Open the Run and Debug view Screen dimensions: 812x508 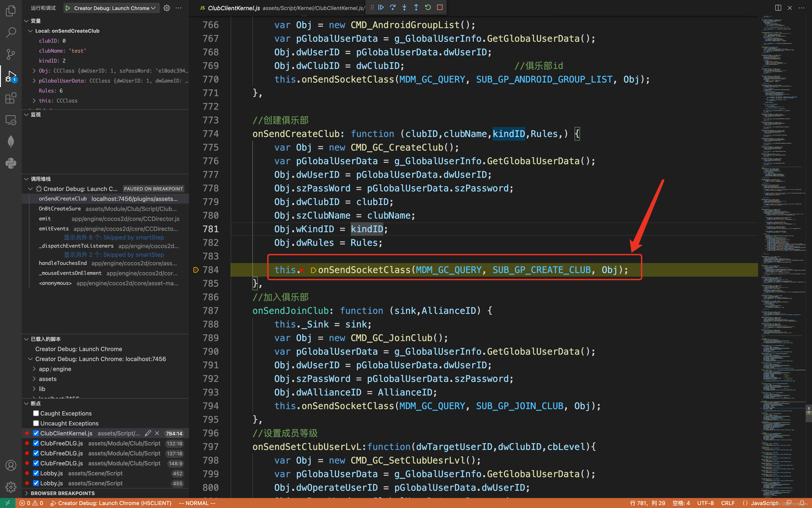point(11,76)
